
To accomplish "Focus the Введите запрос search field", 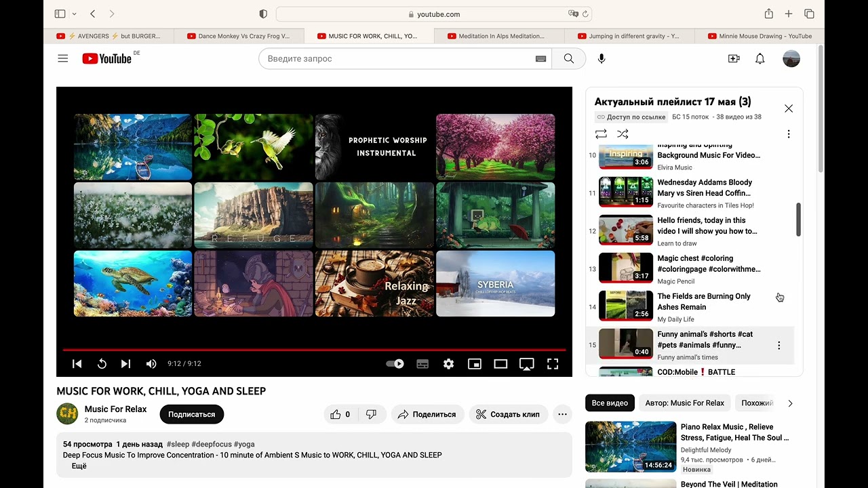I will [x=405, y=59].
